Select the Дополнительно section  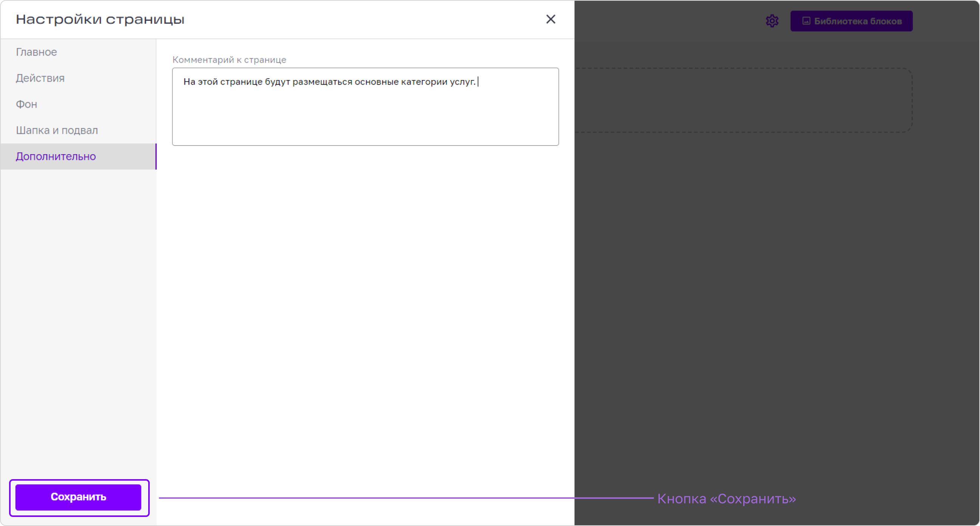(78, 156)
